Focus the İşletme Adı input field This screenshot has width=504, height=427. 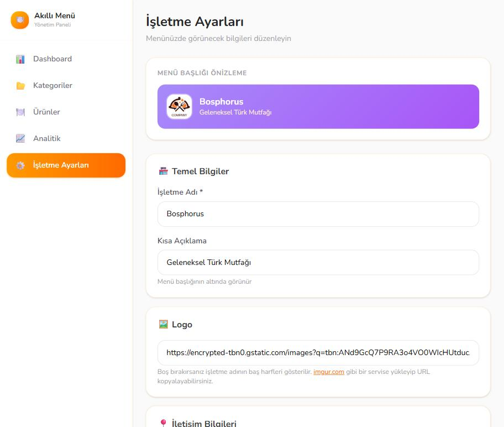pos(318,214)
